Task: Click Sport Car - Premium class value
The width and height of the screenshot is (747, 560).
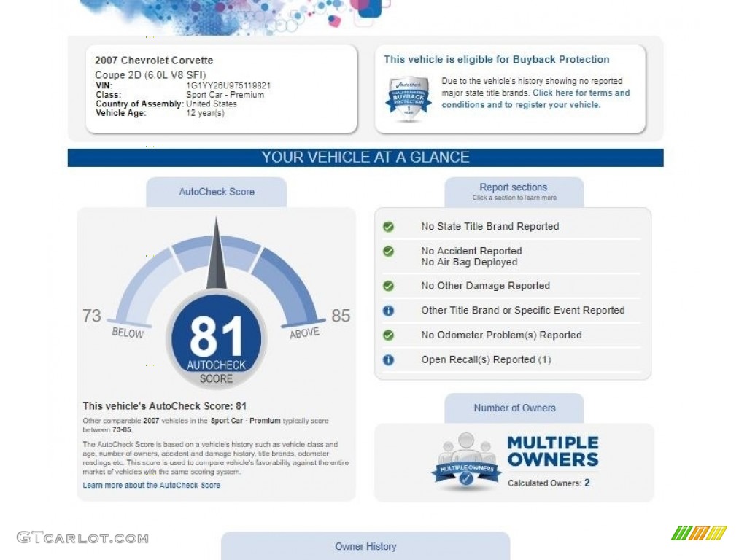Action: pos(225,95)
